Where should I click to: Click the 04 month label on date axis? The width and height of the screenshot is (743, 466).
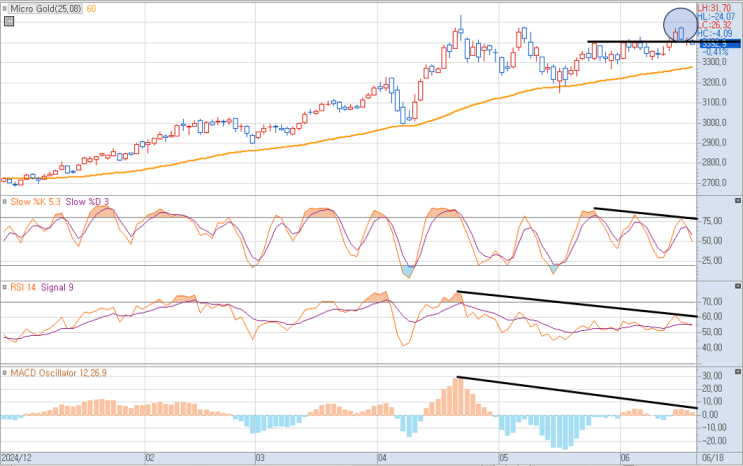coord(382,458)
